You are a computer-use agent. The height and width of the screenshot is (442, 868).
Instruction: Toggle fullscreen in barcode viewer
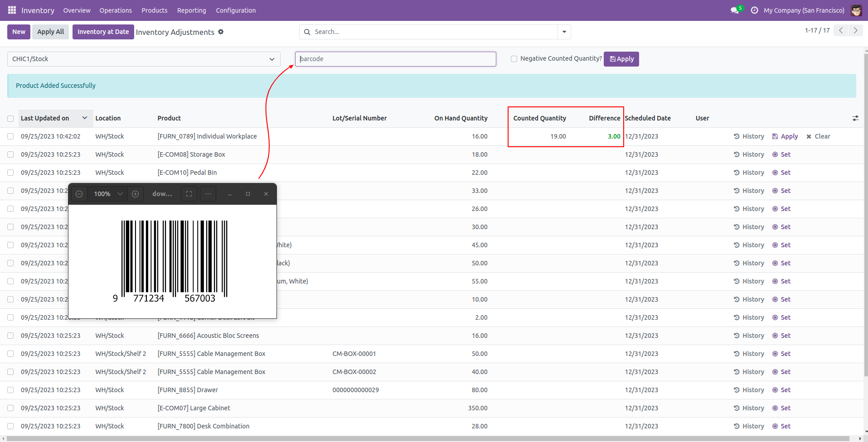click(x=189, y=194)
